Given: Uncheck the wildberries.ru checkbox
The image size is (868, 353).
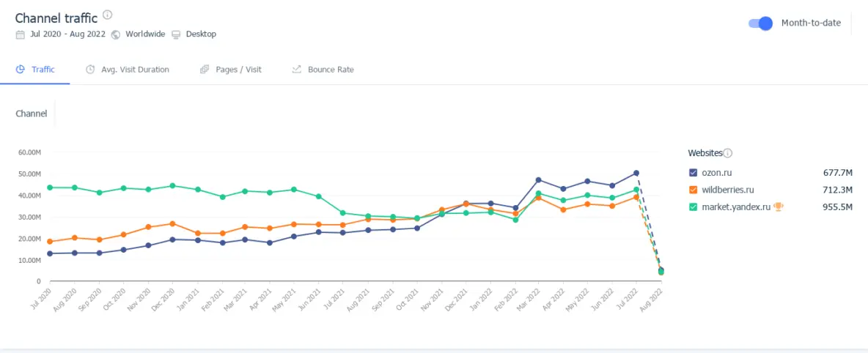Looking at the screenshot, I should tap(693, 190).
